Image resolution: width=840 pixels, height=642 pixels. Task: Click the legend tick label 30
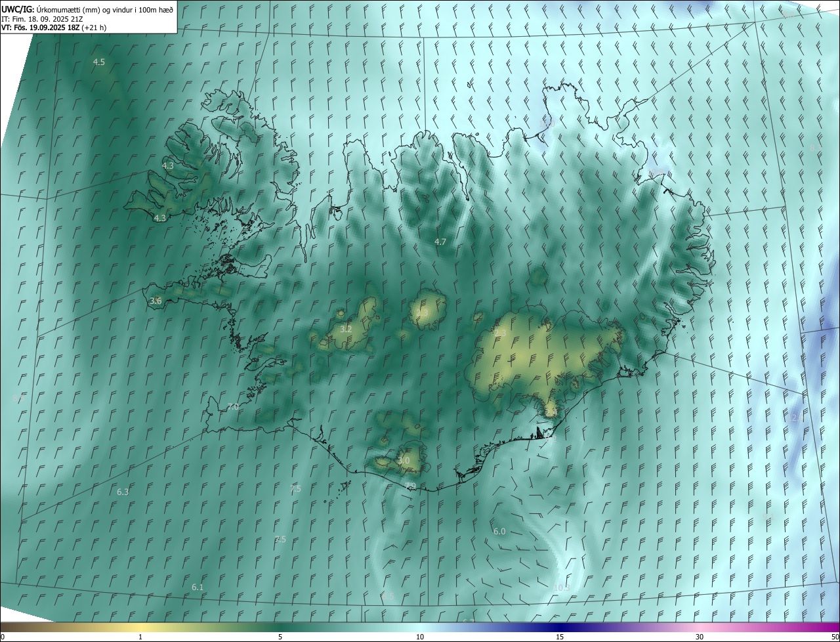[x=700, y=637]
